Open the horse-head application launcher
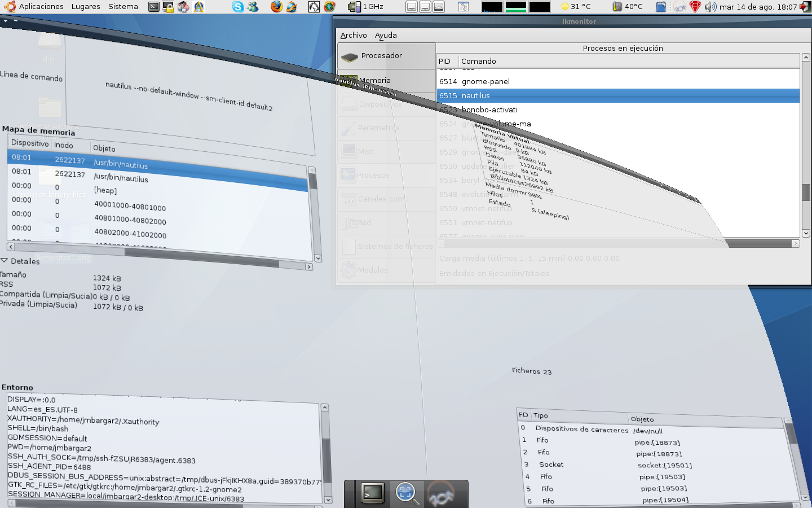 314,7
